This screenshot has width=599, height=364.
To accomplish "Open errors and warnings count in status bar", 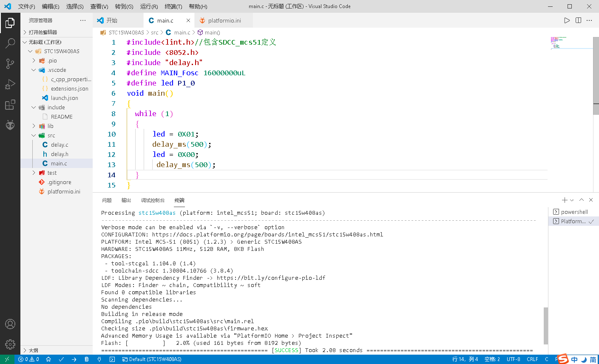I will 28,359.
